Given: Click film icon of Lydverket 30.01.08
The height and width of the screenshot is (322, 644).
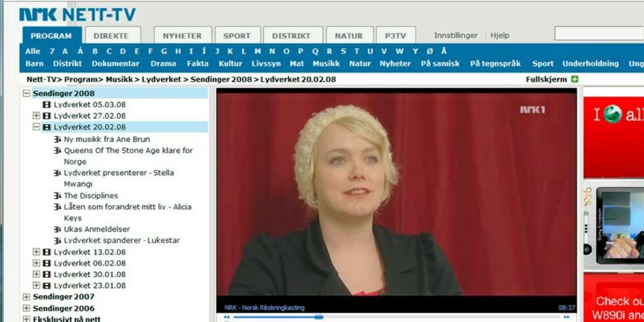Looking at the screenshot, I should pyautogui.click(x=47, y=274).
